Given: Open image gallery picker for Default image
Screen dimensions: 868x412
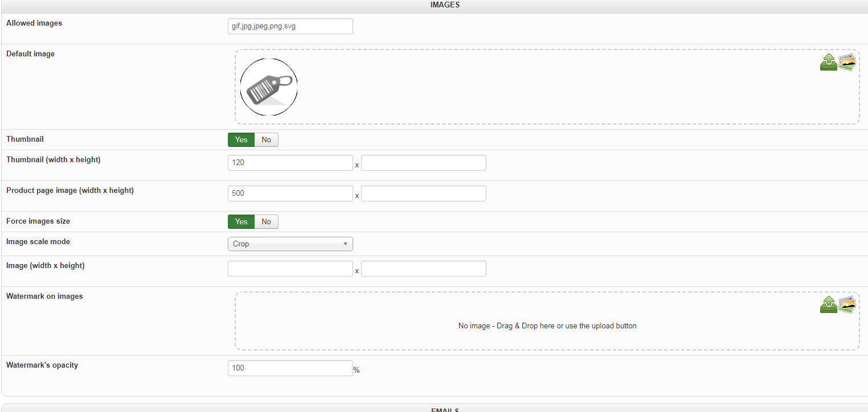Looking at the screenshot, I should click(847, 62).
